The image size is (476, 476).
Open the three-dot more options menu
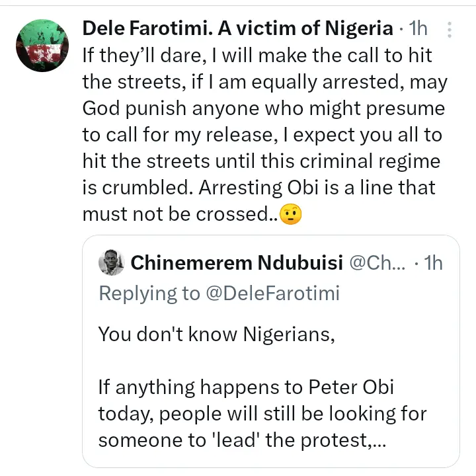(450, 29)
